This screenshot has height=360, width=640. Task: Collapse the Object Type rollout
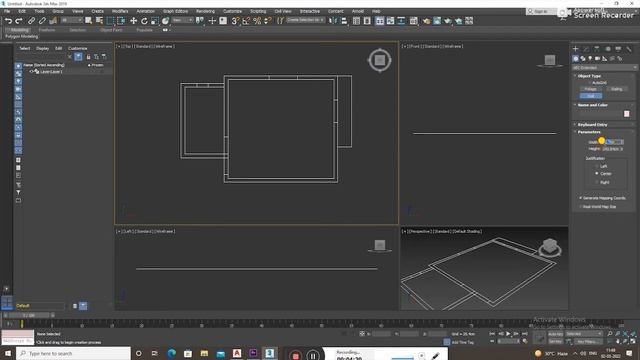pyautogui.click(x=589, y=76)
